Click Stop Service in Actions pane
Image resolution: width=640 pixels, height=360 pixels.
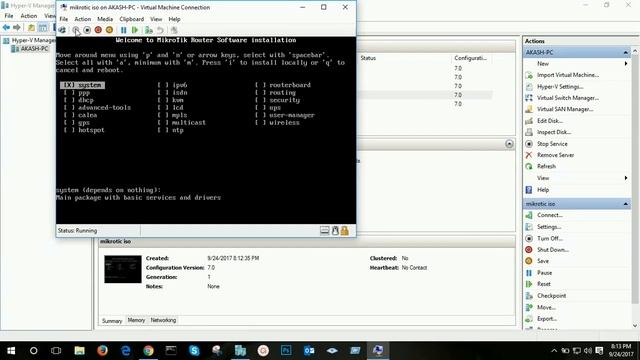[x=552, y=144]
